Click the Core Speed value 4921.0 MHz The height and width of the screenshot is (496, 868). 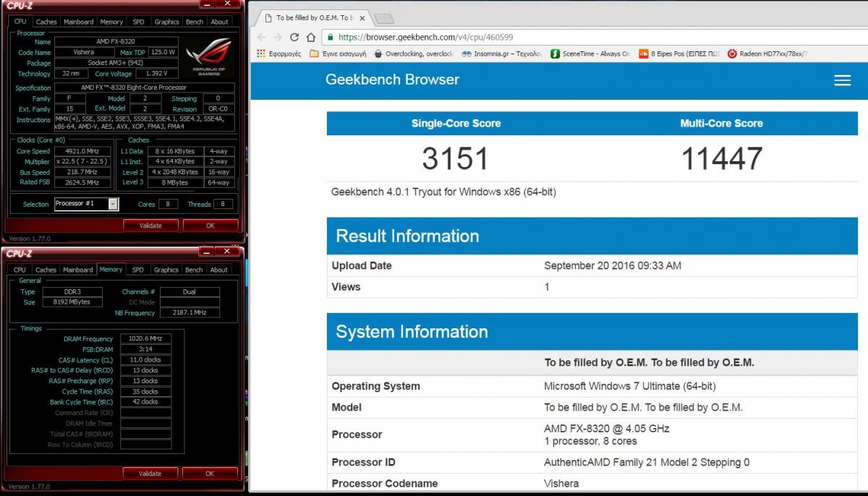[x=82, y=151]
